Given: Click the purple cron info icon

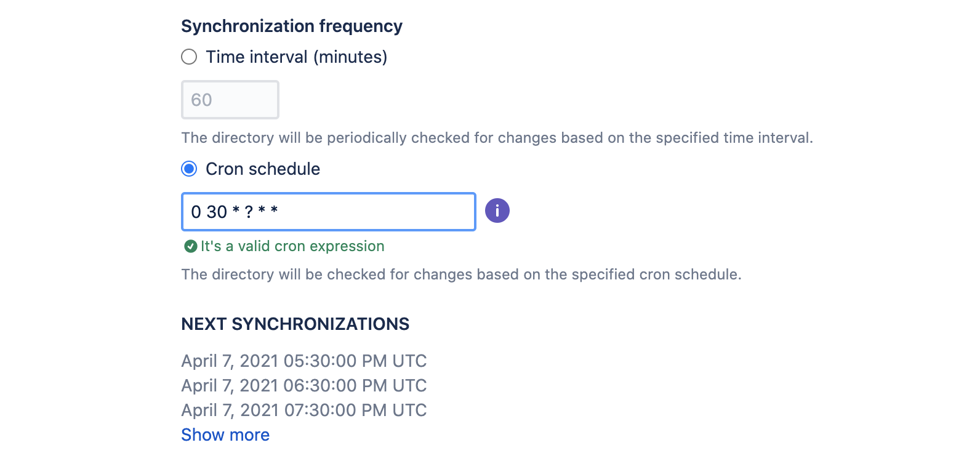Looking at the screenshot, I should click(x=497, y=210).
